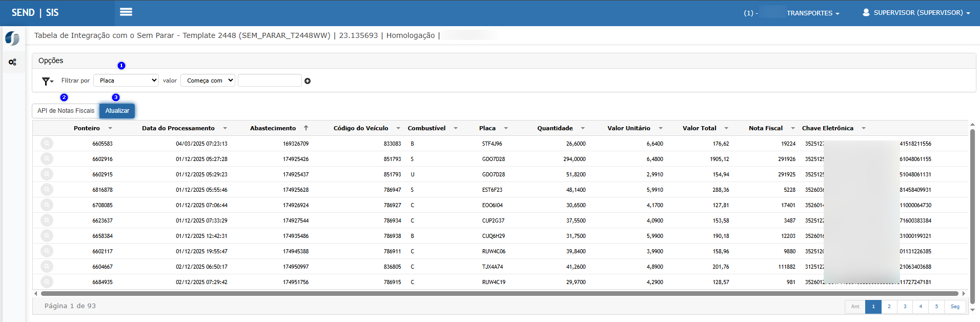
Task: Open the Ponteiro column sort arrow
Action: [110, 128]
